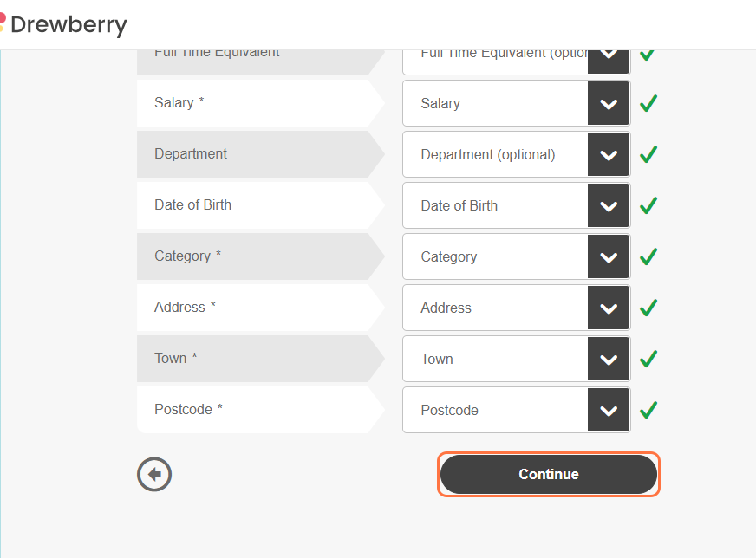The height and width of the screenshot is (558, 756).
Task: Click the Drewberry logo
Action: point(63,24)
